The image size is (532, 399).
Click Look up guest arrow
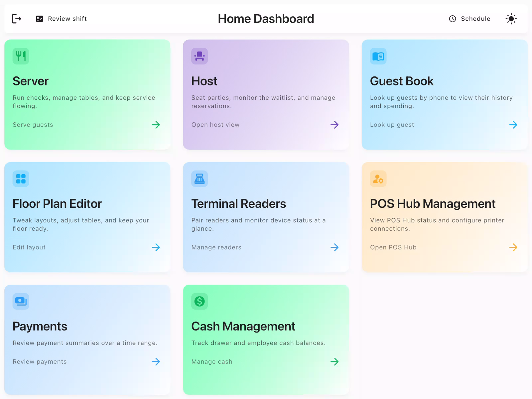(513, 125)
